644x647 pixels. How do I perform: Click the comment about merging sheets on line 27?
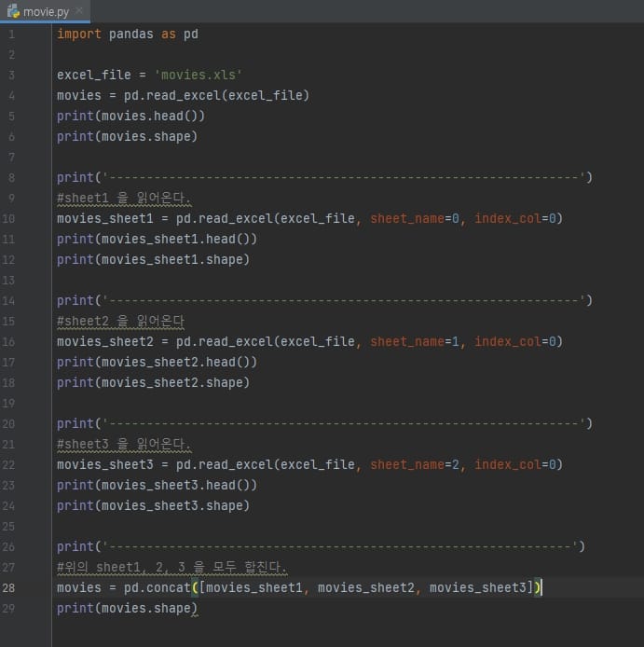(171, 568)
